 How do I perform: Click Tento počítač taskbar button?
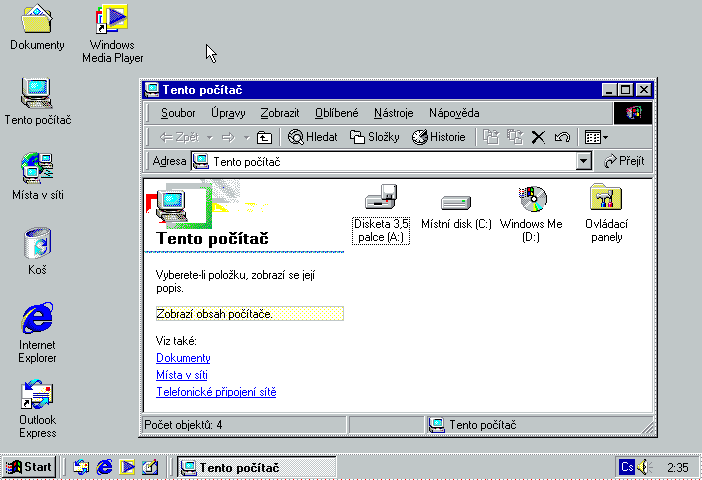pos(257,467)
